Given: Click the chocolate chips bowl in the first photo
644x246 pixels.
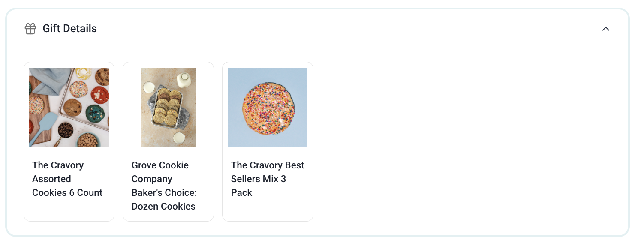Looking at the screenshot, I should (x=65, y=130).
